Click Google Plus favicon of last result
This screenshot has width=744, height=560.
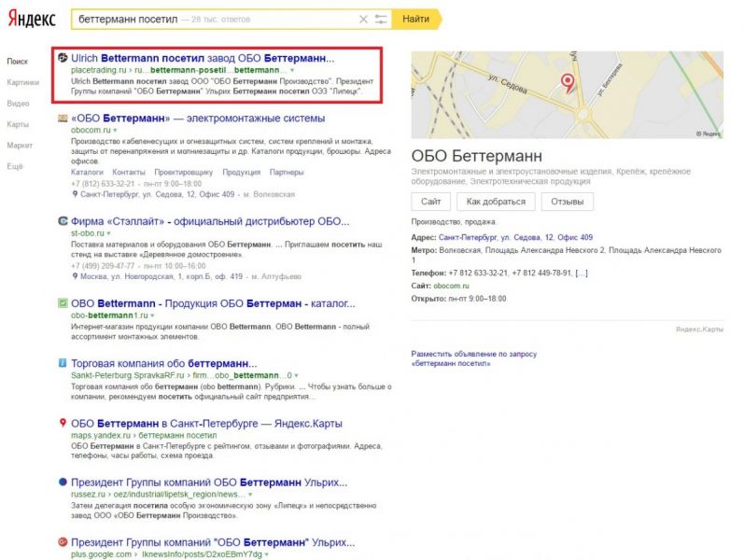click(63, 541)
